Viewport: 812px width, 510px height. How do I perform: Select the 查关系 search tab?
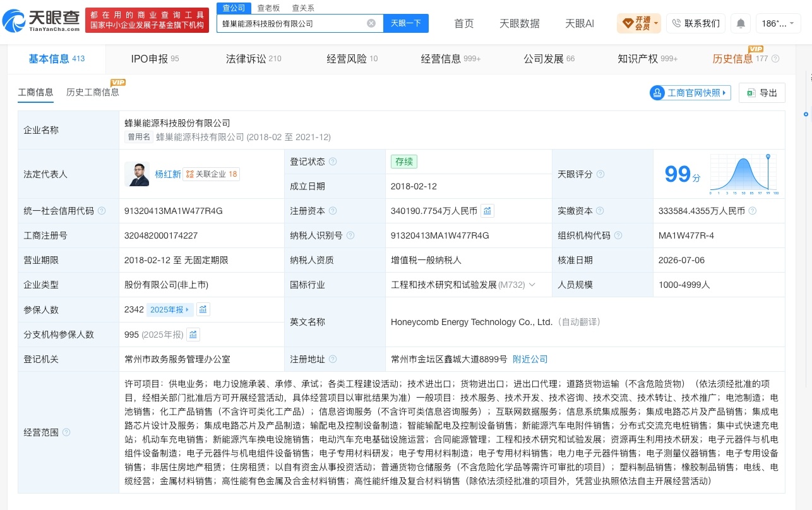303,8
